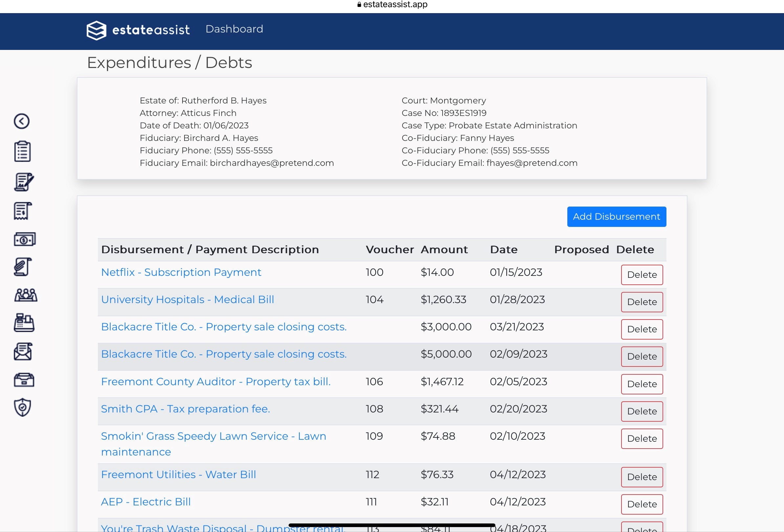Image resolution: width=784 pixels, height=532 pixels.
Task: Delete the Smith CPA row
Action: [642, 411]
